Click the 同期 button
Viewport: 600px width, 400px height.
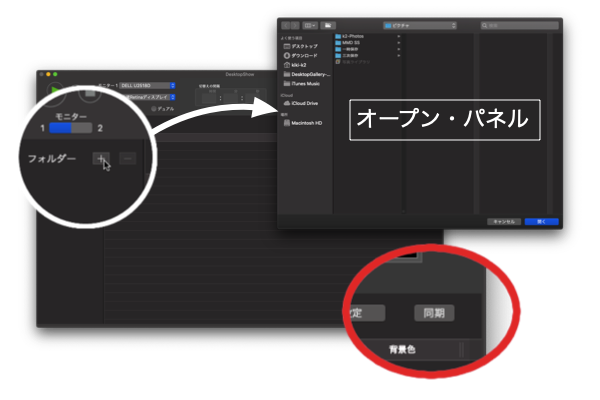(x=433, y=313)
